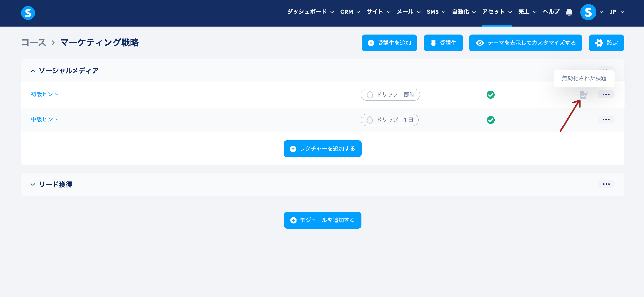Open the アセット dropdown menu
The image size is (644, 297).
click(x=497, y=12)
